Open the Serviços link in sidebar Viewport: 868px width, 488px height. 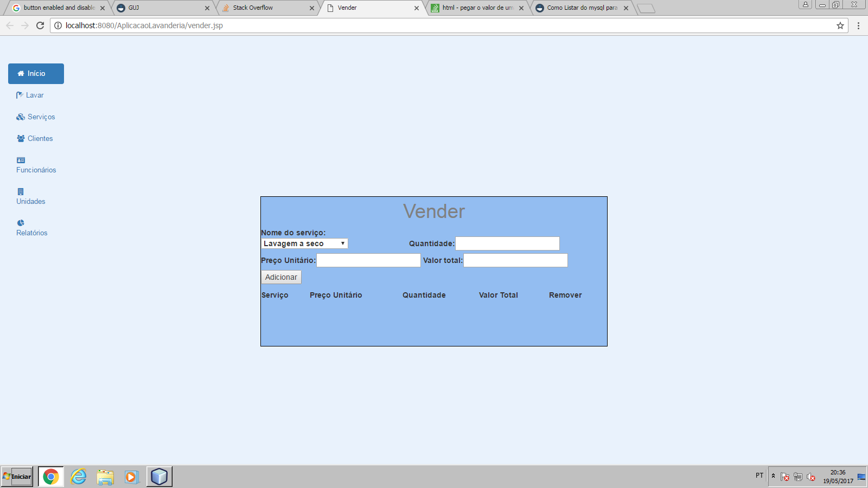coord(41,117)
